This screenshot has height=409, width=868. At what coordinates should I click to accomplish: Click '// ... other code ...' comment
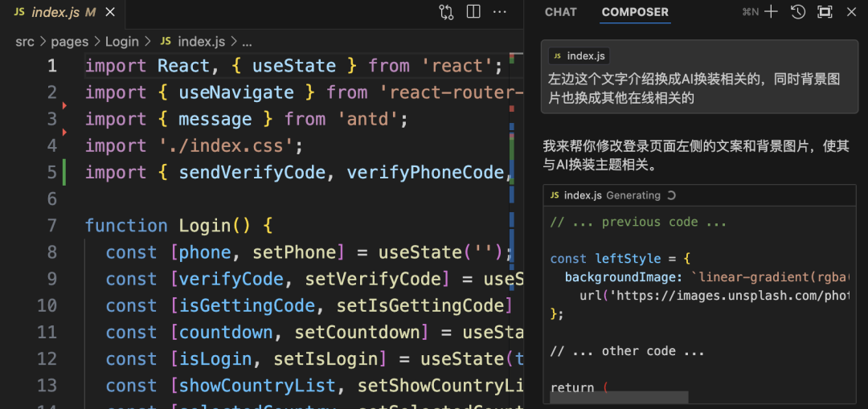click(627, 351)
